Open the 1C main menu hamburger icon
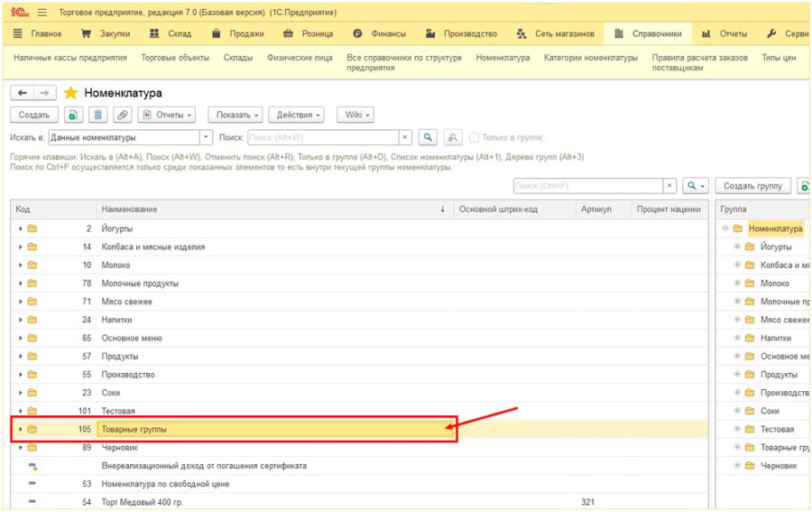This screenshot has width=812, height=512. click(42, 12)
